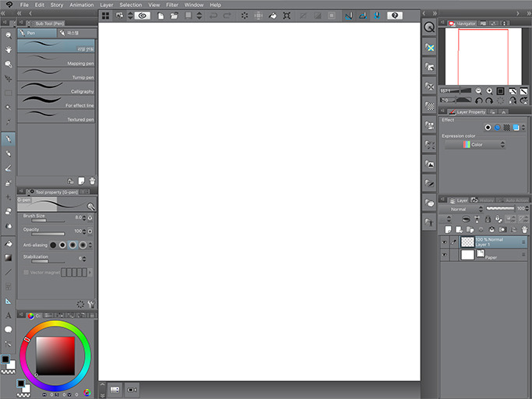Image resolution: width=532 pixels, height=399 pixels.
Task: Toggle visibility eye of Layer 1
Action: click(x=444, y=242)
